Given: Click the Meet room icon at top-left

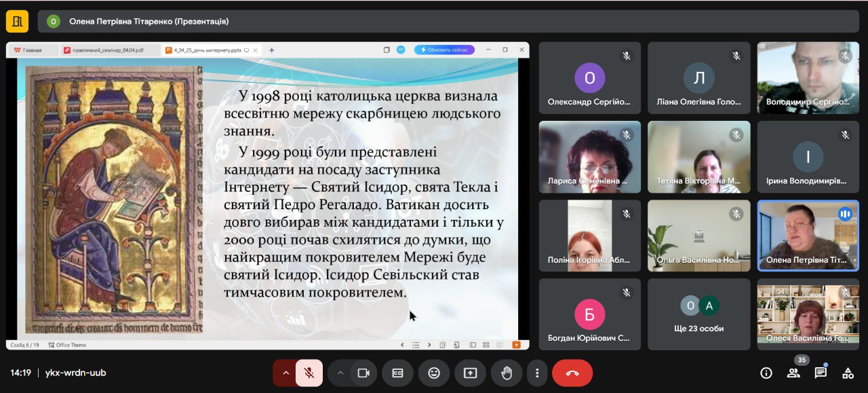Looking at the screenshot, I should [x=17, y=21].
